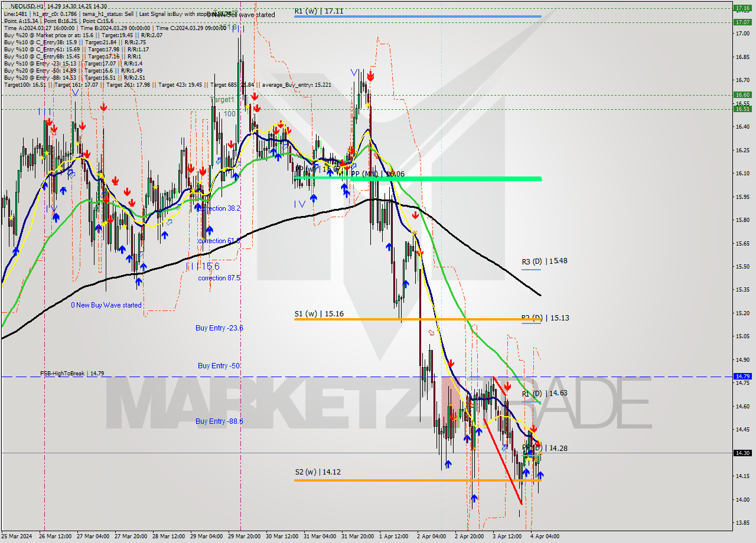Click the '31 Mar 20:00' time label
756x543 pixels.
[x=359, y=537]
